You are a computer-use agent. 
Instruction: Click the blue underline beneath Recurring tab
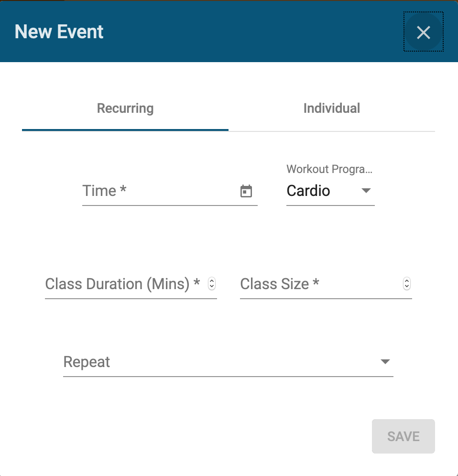coord(125,130)
